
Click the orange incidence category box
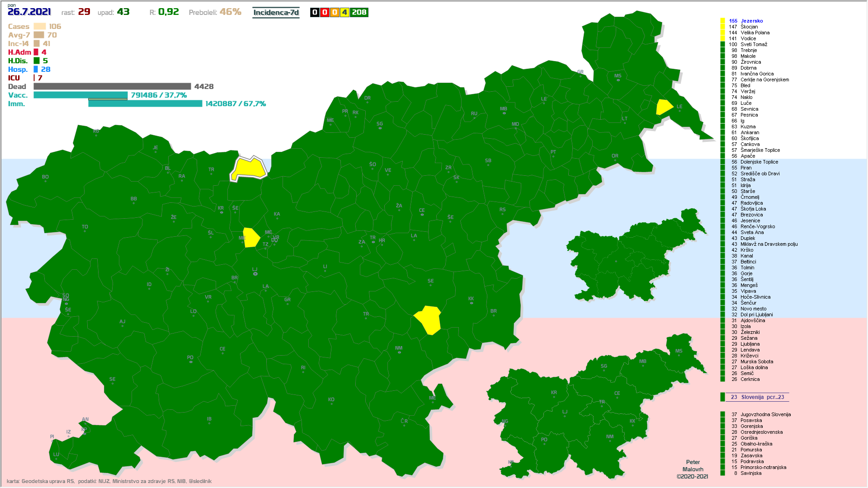pos(335,13)
